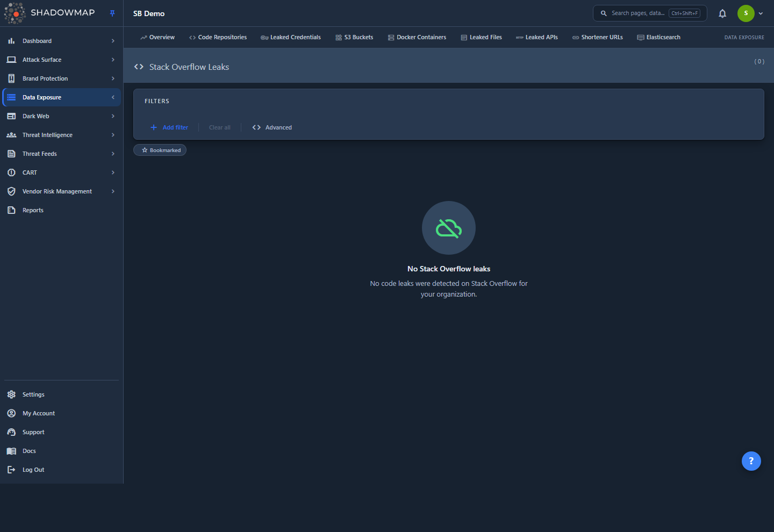Open the Docker Containers tab
This screenshot has width=774, height=532.
(x=417, y=37)
